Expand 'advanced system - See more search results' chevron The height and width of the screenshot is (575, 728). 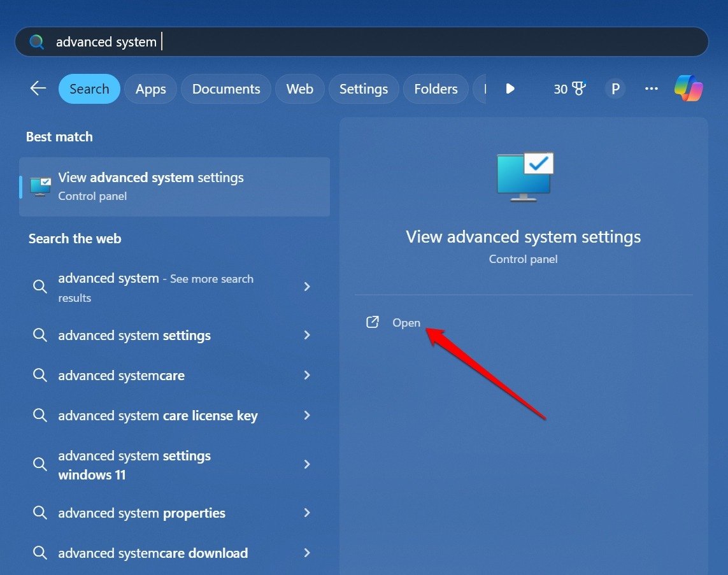307,287
